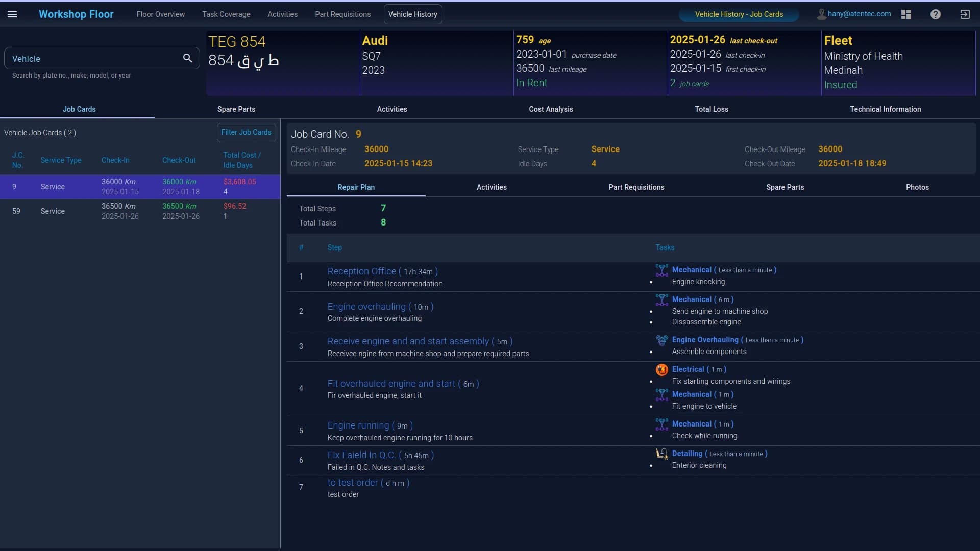Click the Tasks column header
The image size is (980, 551).
(x=665, y=247)
